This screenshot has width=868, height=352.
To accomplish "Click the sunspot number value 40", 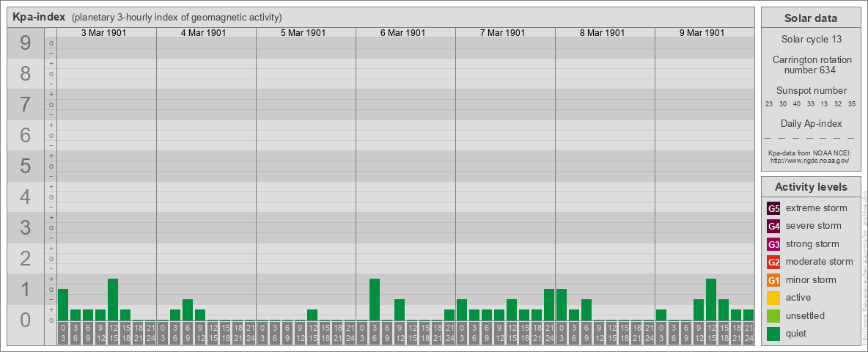I will coord(797,104).
